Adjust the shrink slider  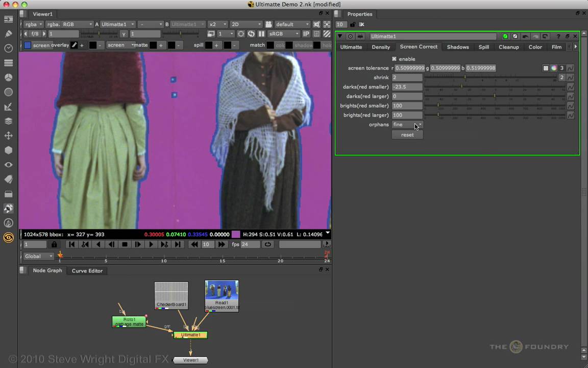click(490, 77)
